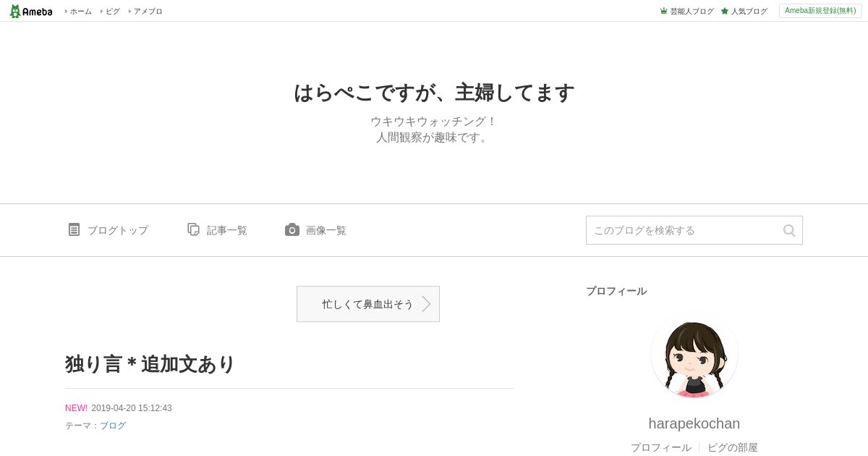
Task: Click the camera icon for image list
Action: (x=292, y=229)
